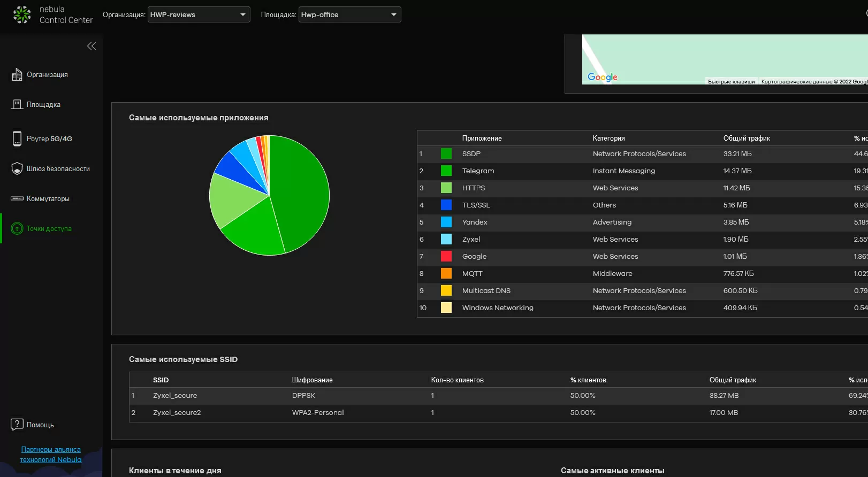Click the SSDP application name
This screenshot has height=477, width=868.
pyautogui.click(x=471, y=153)
